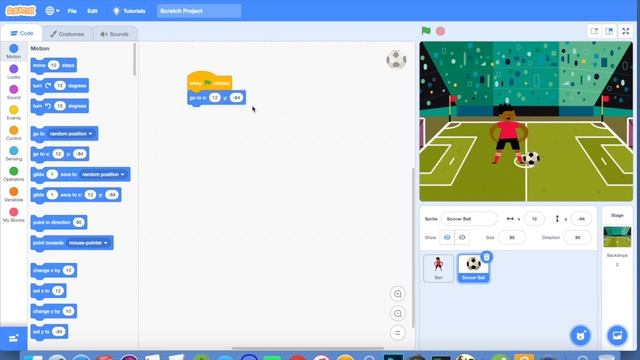Click the point in direction 90 block
Image resolution: width=640 pixels, height=360 pixels.
[59, 222]
